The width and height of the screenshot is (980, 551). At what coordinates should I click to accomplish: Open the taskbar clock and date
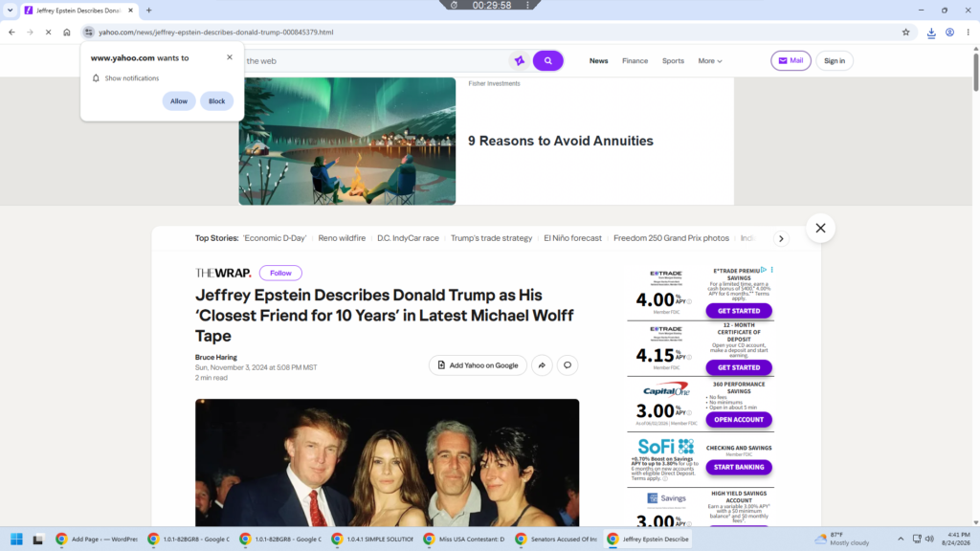(x=956, y=539)
